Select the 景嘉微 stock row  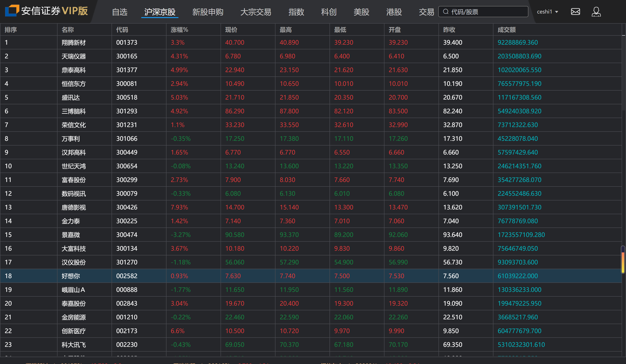(71, 235)
